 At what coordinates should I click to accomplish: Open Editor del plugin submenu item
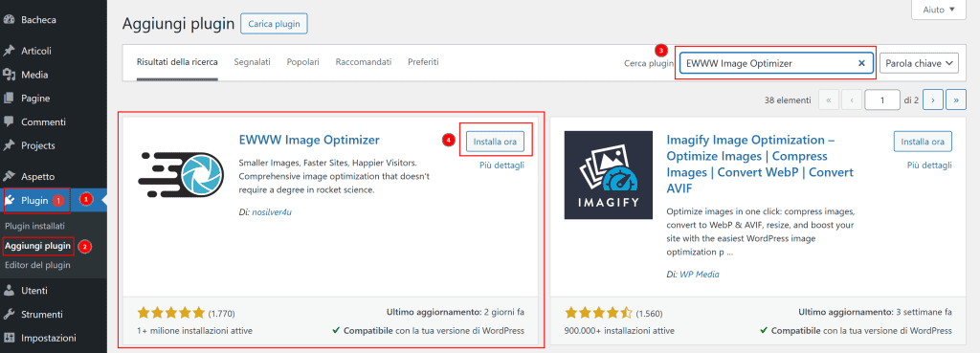pos(37,265)
